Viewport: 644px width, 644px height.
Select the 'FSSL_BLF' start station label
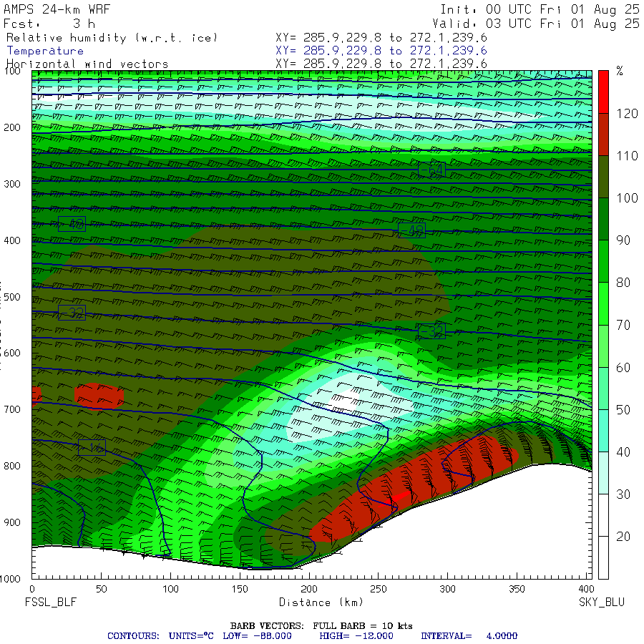click(51, 602)
